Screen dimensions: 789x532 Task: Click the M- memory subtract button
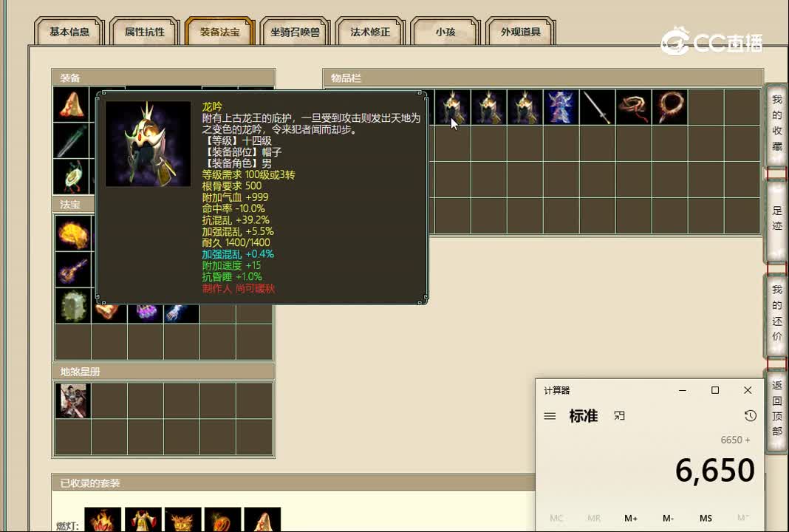pos(669,518)
